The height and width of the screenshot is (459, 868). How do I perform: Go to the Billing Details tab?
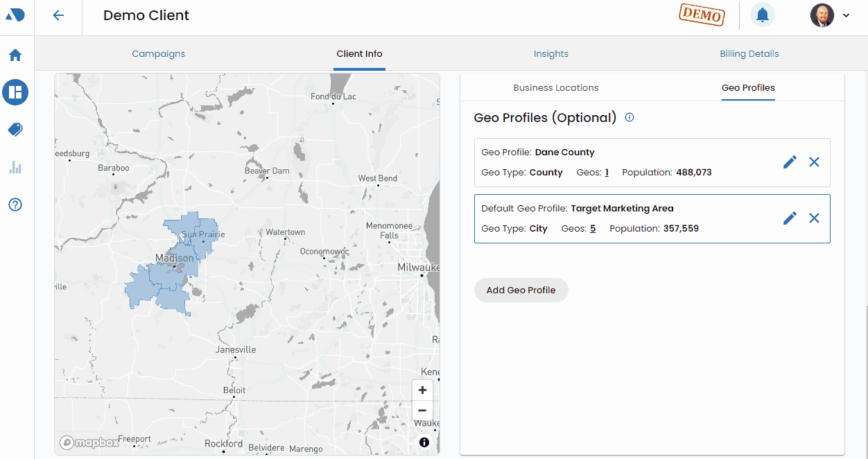(749, 54)
